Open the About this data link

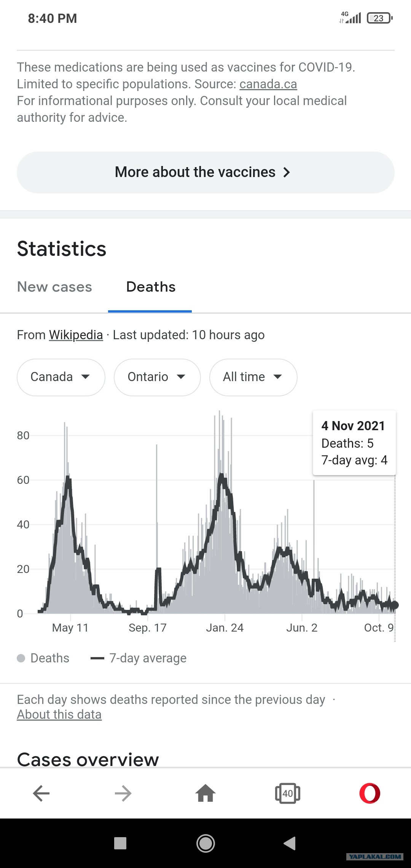point(59,715)
